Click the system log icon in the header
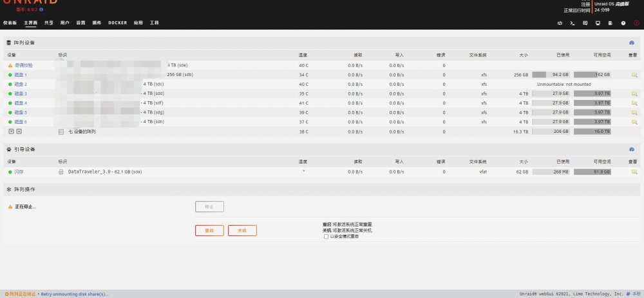Screen dimensions: 644x298 [x=611, y=23]
